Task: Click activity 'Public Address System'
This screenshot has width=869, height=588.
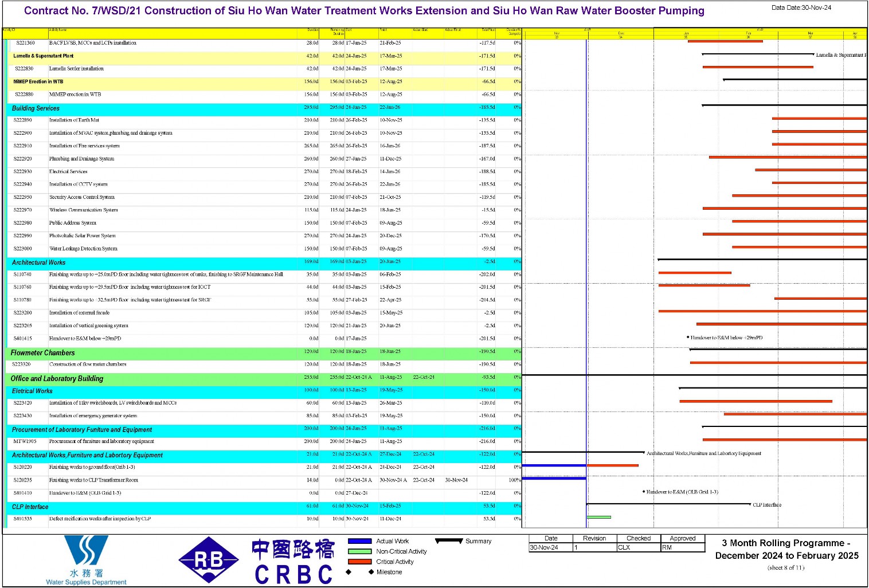Action: tap(72, 223)
